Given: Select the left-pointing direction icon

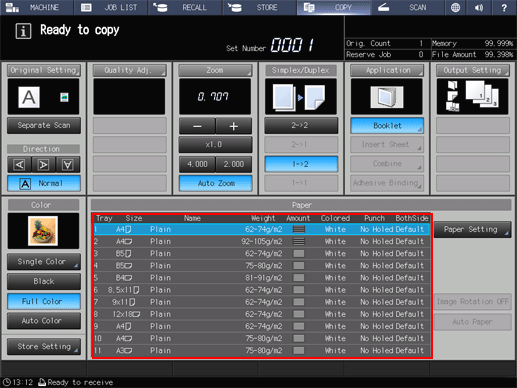Looking at the screenshot, I should coord(19,164).
